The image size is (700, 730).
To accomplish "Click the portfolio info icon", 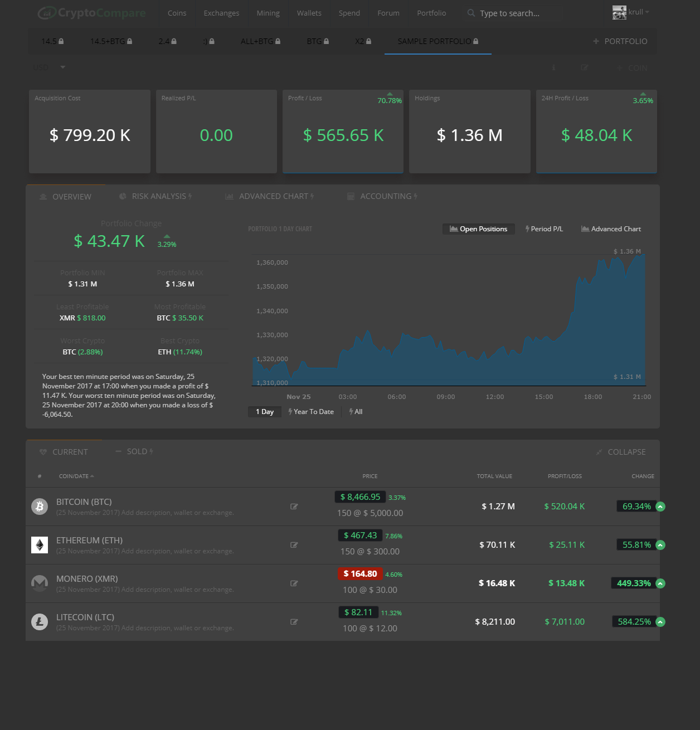I will [x=553, y=67].
